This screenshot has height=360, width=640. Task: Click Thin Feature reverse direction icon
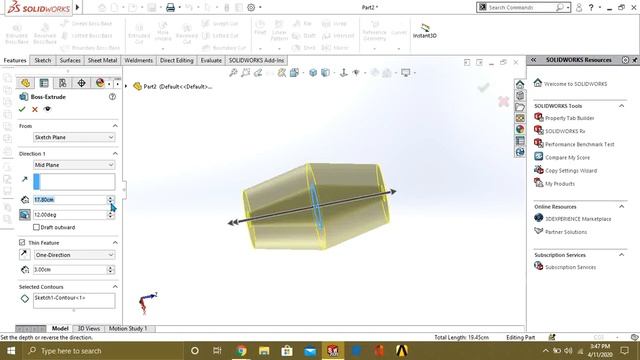coord(24,254)
